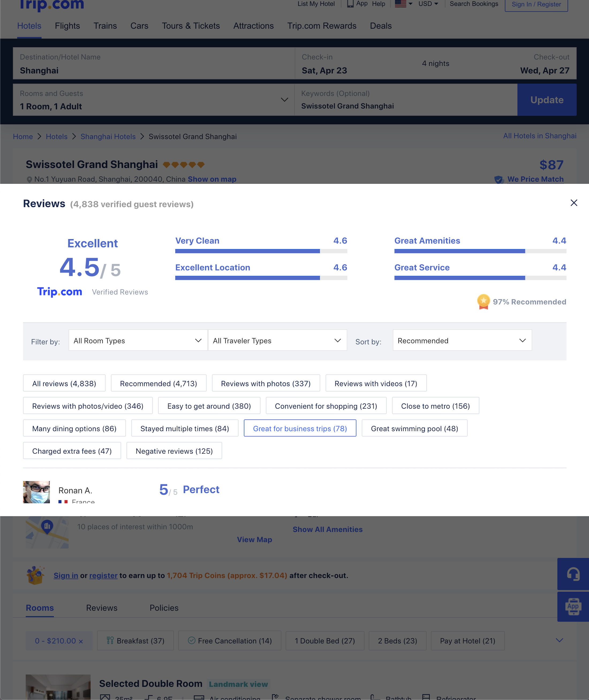The image size is (589, 700).
Task: Click the US flag language selector
Action: (x=400, y=4)
